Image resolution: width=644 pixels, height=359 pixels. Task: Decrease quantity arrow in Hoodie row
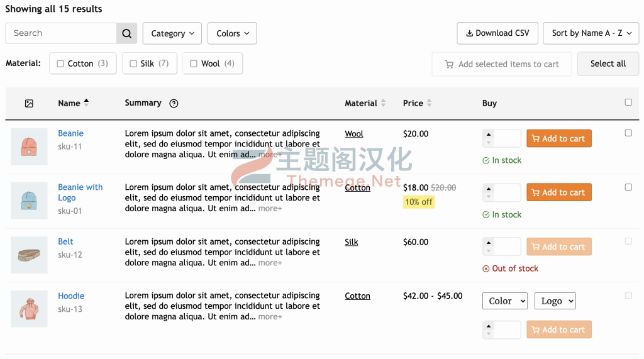point(488,334)
